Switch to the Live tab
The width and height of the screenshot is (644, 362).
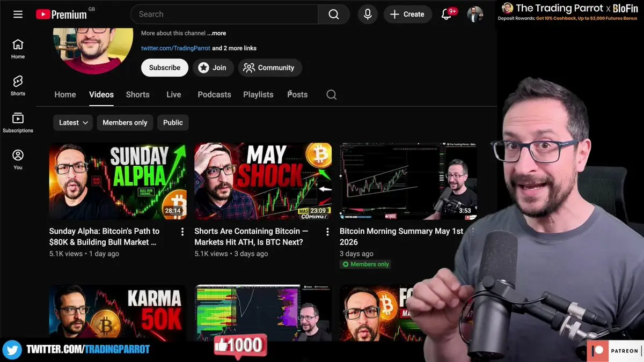(x=174, y=94)
